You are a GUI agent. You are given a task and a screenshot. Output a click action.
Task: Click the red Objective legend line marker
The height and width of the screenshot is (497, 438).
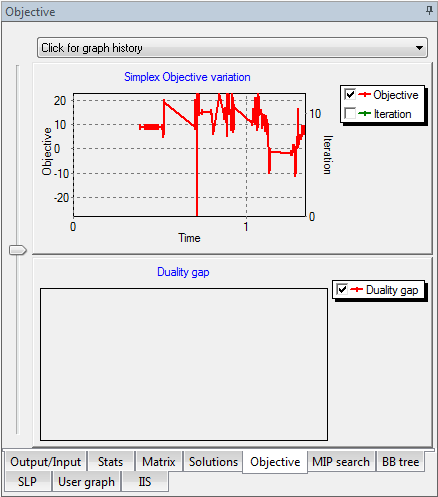364,95
